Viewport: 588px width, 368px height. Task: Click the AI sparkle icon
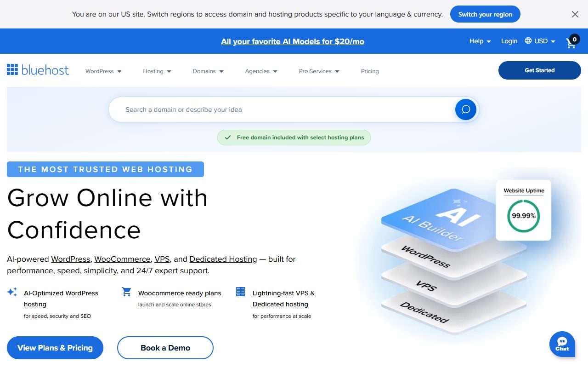tap(12, 292)
